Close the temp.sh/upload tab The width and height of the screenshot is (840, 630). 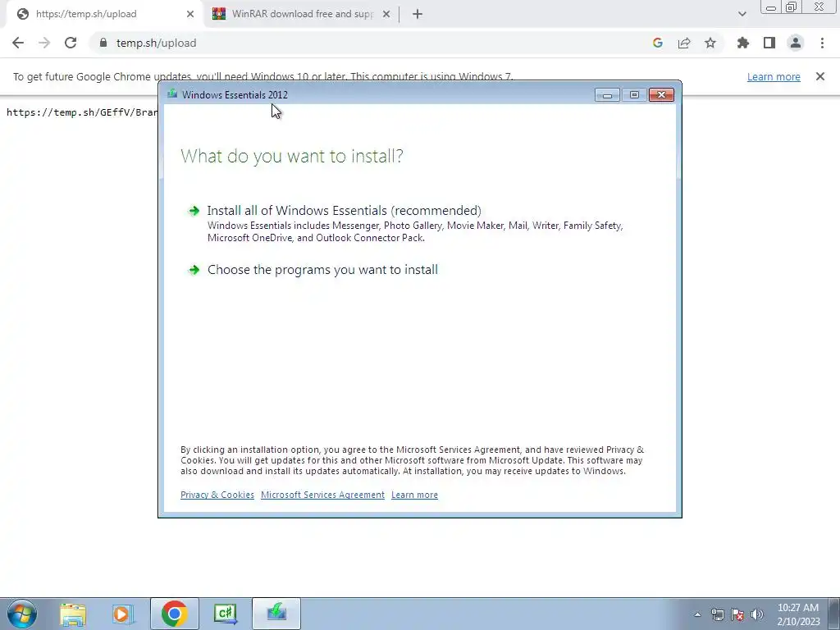pos(190,14)
